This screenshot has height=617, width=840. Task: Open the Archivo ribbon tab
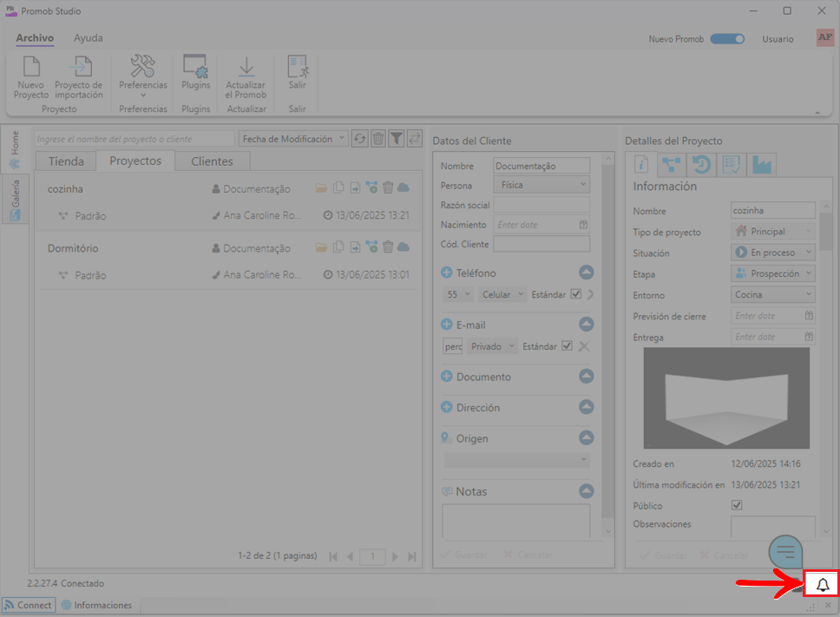[35, 38]
